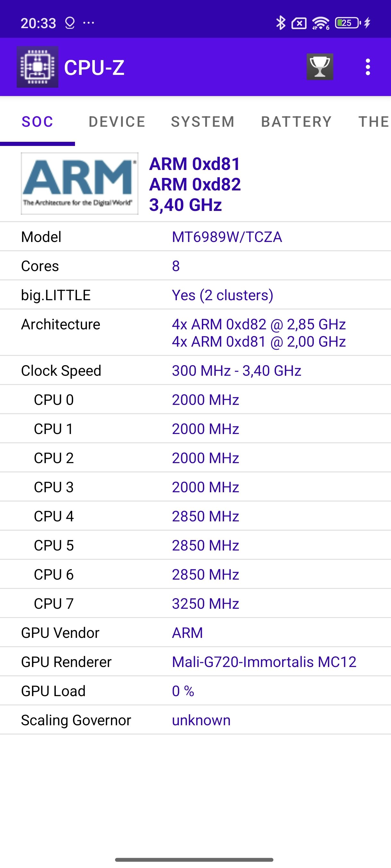Tap the charging bolt icon
Screen dimensions: 391x868
pos(367,23)
